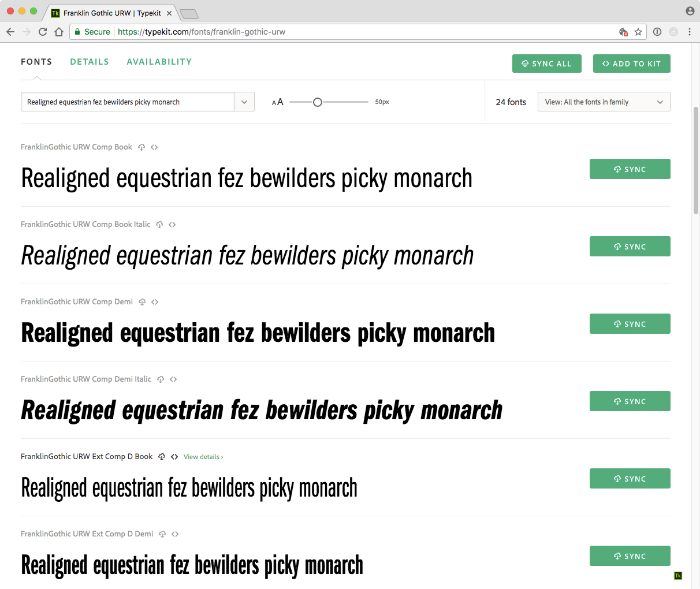Click the code icon next to Ext Comp D Book

[174, 457]
